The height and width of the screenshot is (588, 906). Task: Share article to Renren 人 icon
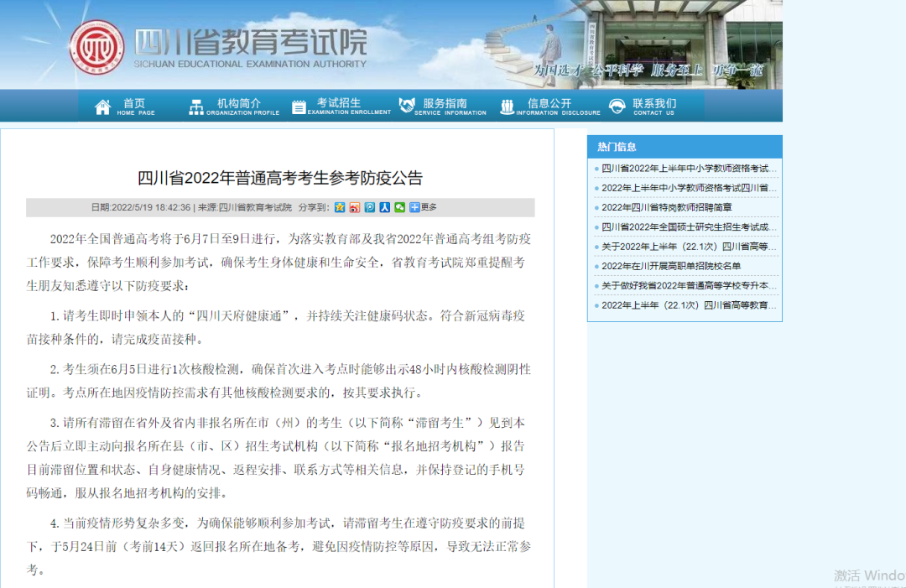(384, 207)
